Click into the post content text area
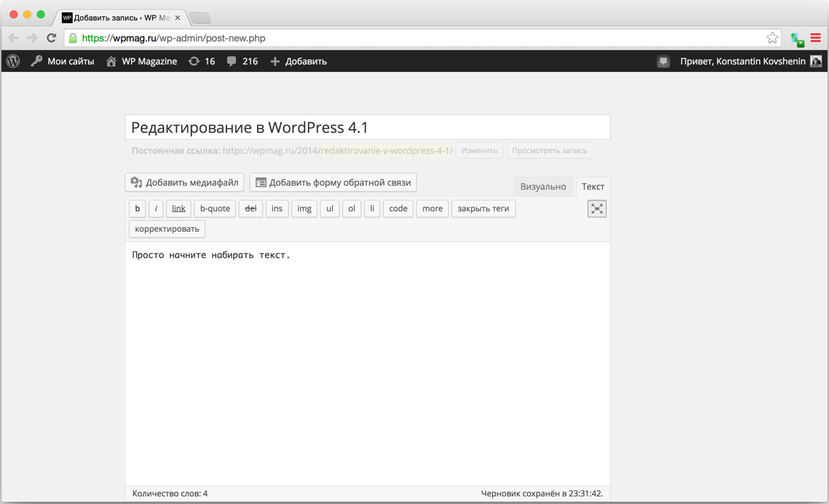The image size is (829, 504). pos(367,363)
